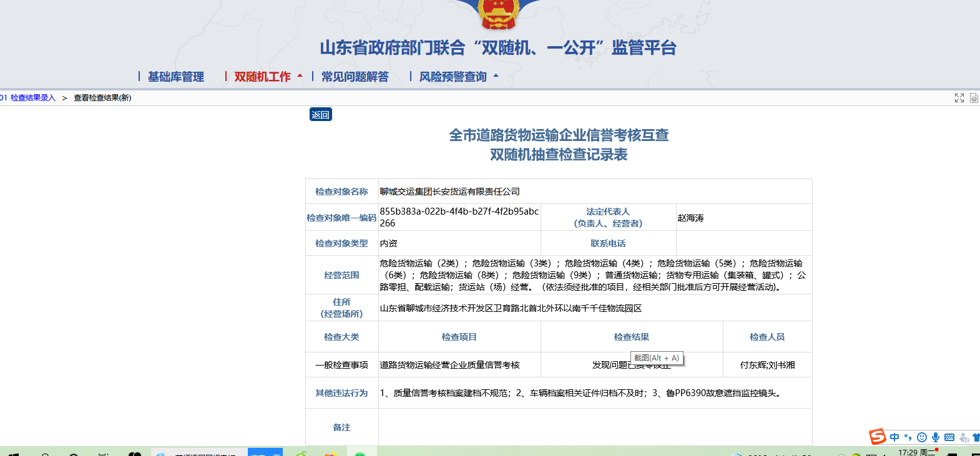
Task: Toggle Chinese punctuation mode in Sogou bar
Action: (x=908, y=437)
